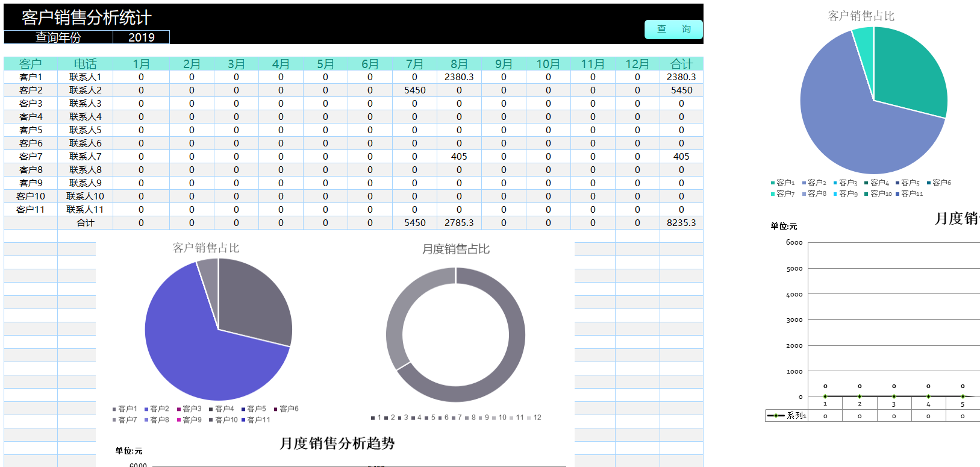Click the 8月 column header
Viewport: 980px width, 467px height.
459,64
